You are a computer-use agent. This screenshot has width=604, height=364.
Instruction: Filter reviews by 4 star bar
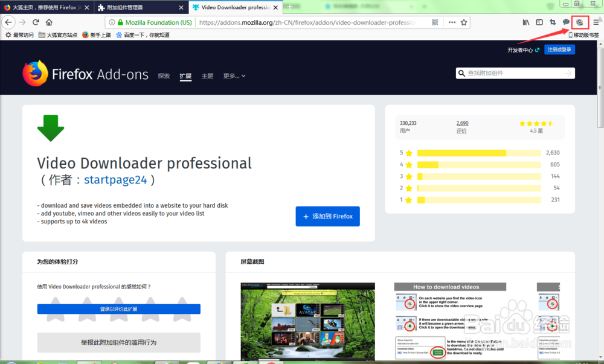[x=479, y=165]
